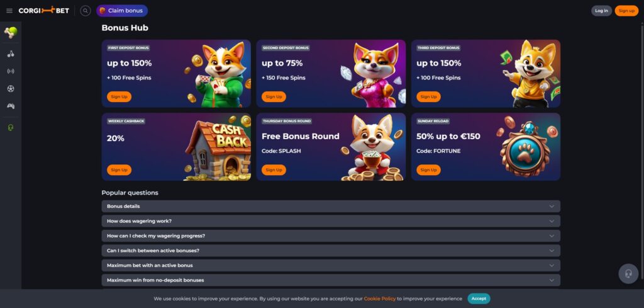The height and width of the screenshot is (308, 644).
Task: Select the soccer ball sports icon
Action: [x=11, y=88]
